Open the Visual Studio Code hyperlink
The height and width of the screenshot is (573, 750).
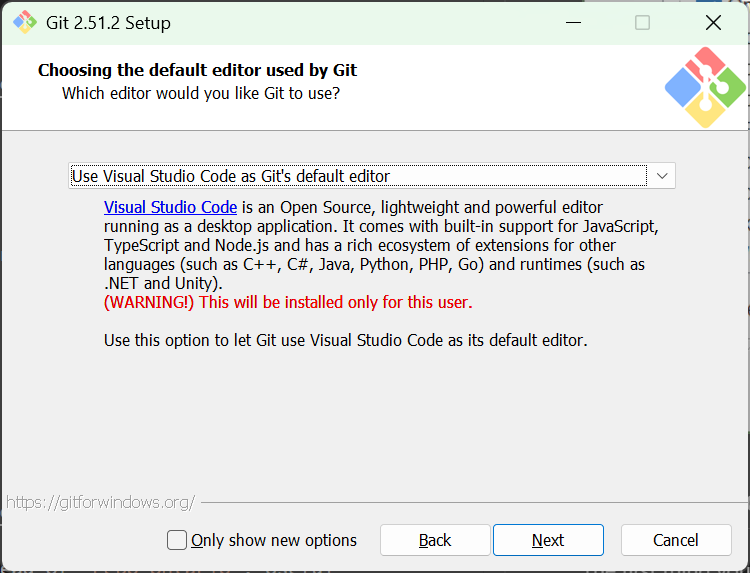170,207
